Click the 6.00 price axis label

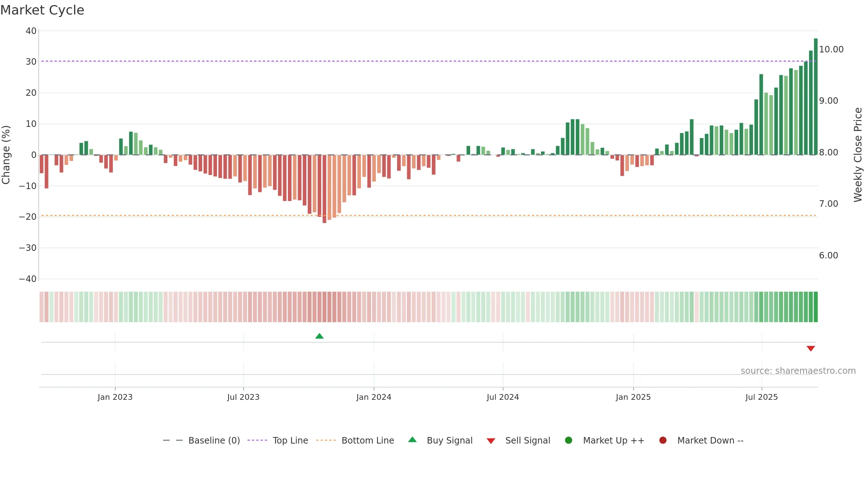point(829,256)
